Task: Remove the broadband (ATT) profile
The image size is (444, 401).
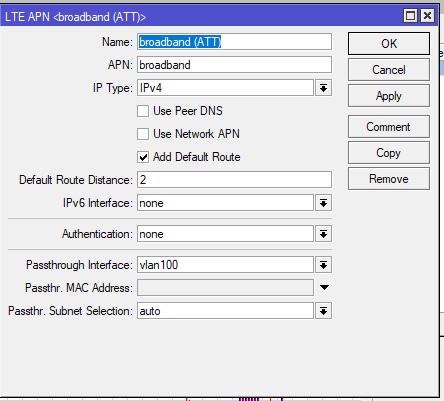Action: [389, 179]
